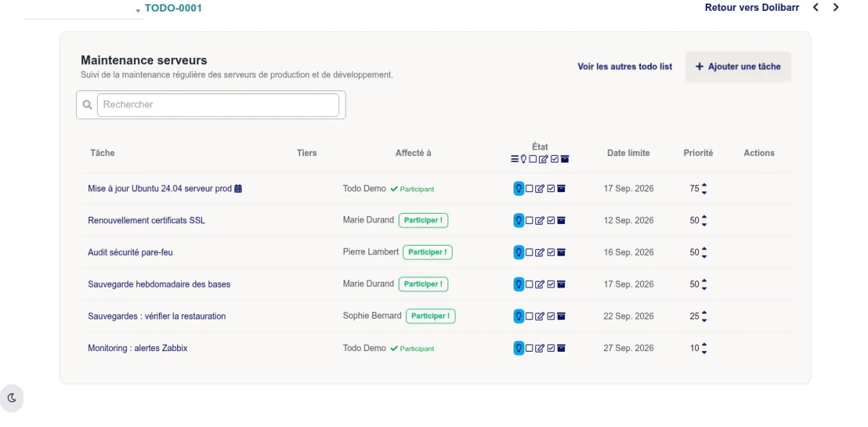Decrease priority of Mise à jour Ubuntu
The width and height of the screenshot is (868, 427).
coord(705,192)
